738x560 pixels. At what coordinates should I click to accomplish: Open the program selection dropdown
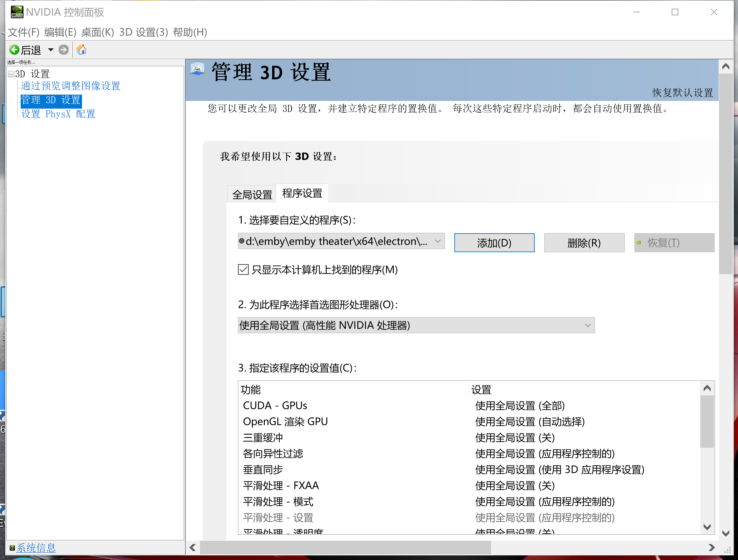341,241
